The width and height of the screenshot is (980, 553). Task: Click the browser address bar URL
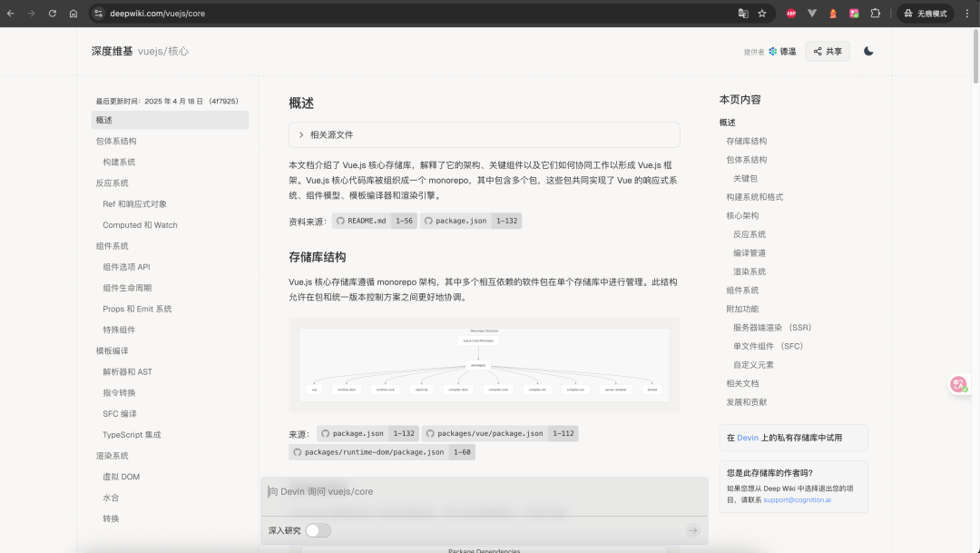point(158,13)
